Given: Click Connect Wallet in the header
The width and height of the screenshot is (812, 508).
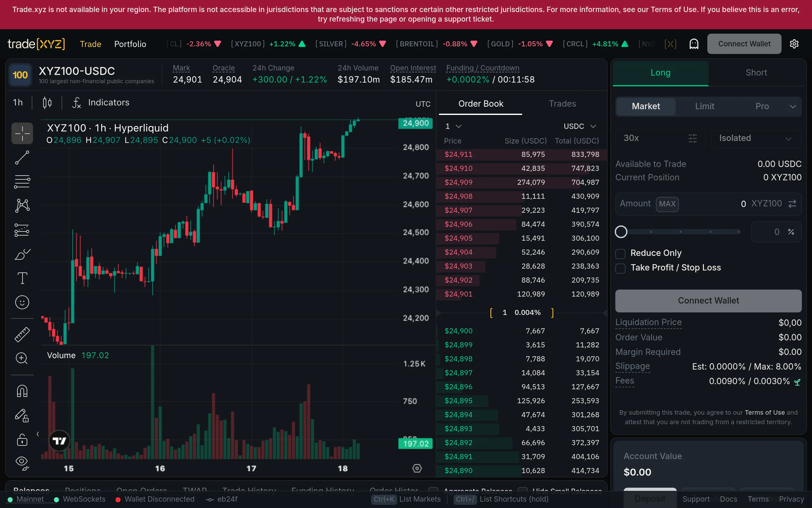Looking at the screenshot, I should 744,44.
